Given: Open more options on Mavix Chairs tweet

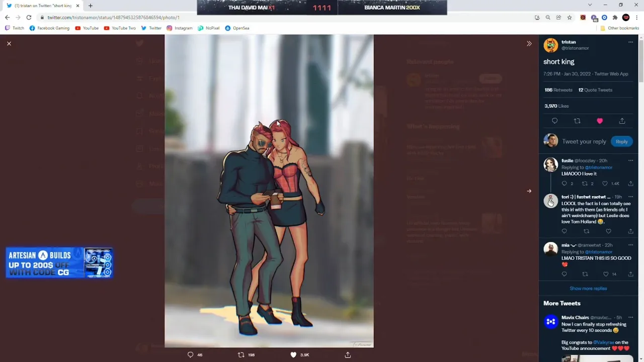Looking at the screenshot, I should [630, 318].
